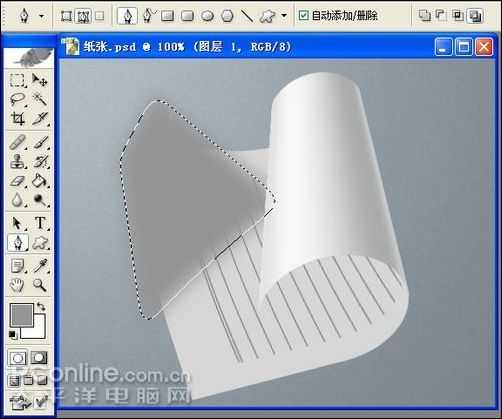502x419 pixels.
Task: Select the Zoom tool
Action: point(40,285)
